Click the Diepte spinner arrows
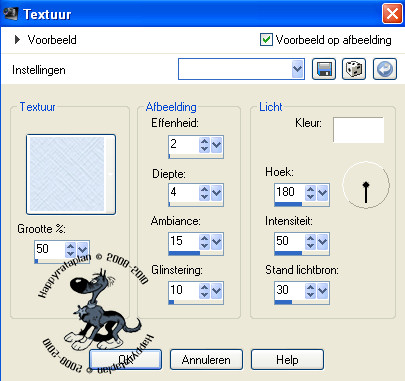The height and width of the screenshot is (381, 405). (204, 193)
